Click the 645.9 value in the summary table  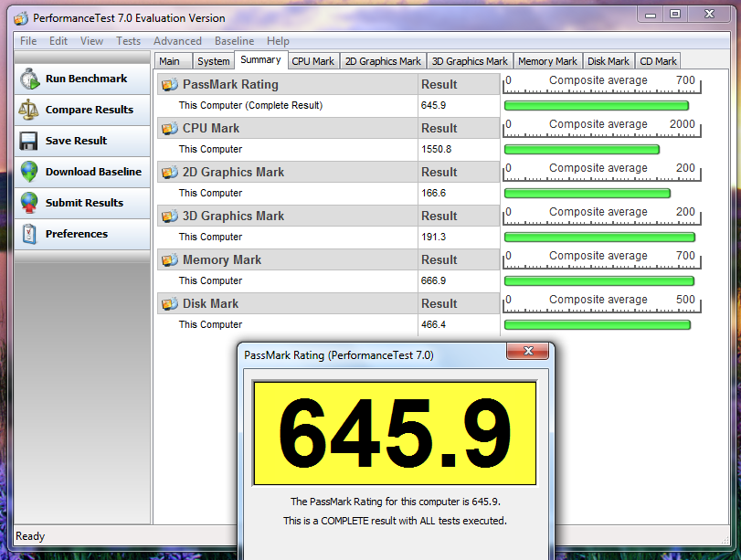pyautogui.click(x=433, y=105)
